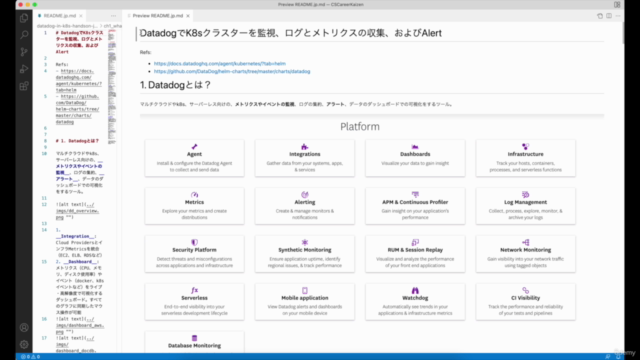
Task: Click the Database Monitoring icon
Action: [194, 338]
